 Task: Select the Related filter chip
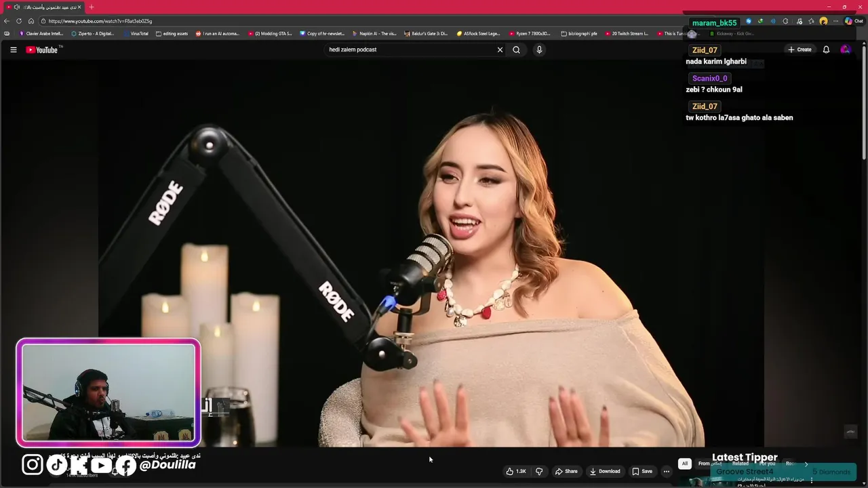[x=741, y=464]
